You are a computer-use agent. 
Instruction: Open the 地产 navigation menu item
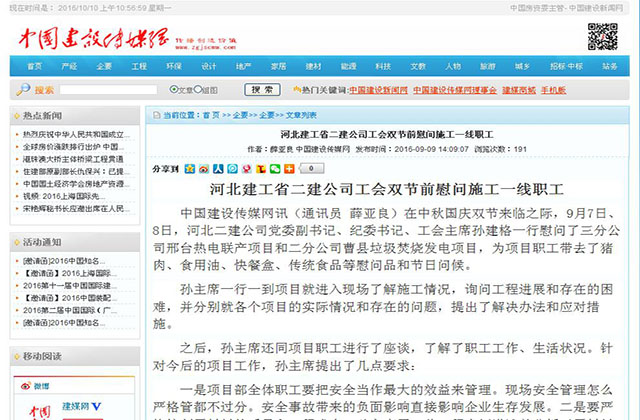pyautogui.click(x=243, y=66)
